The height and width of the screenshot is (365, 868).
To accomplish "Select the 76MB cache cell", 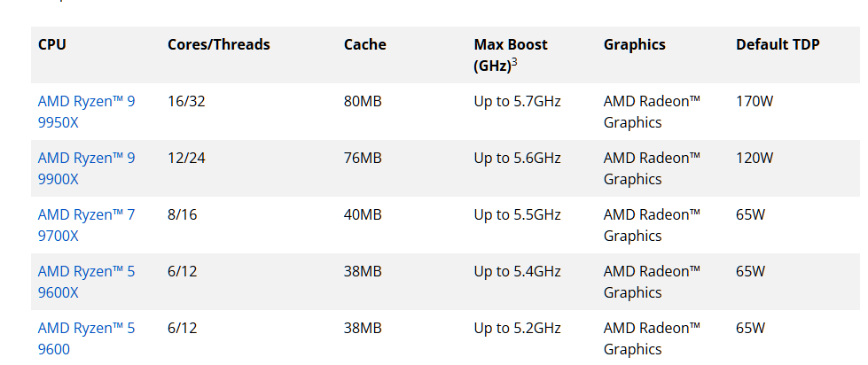I will pyautogui.click(x=363, y=159).
